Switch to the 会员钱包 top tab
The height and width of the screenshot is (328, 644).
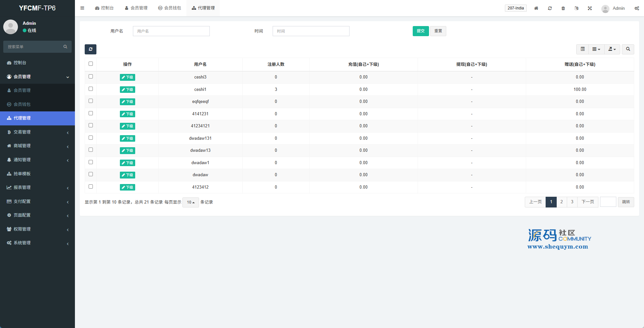[x=169, y=8]
